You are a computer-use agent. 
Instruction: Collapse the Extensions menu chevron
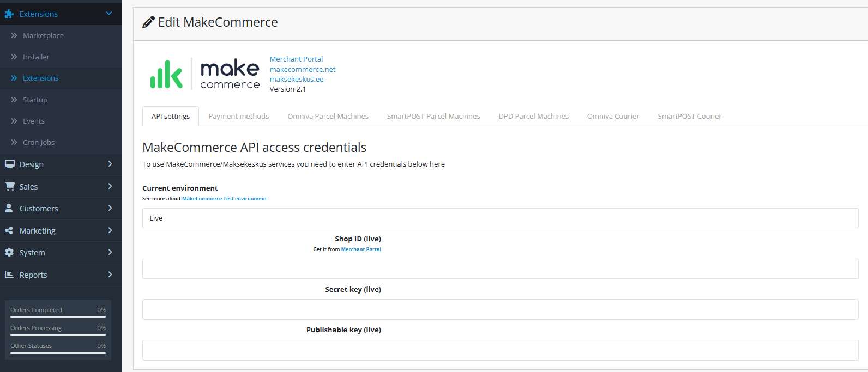109,13
